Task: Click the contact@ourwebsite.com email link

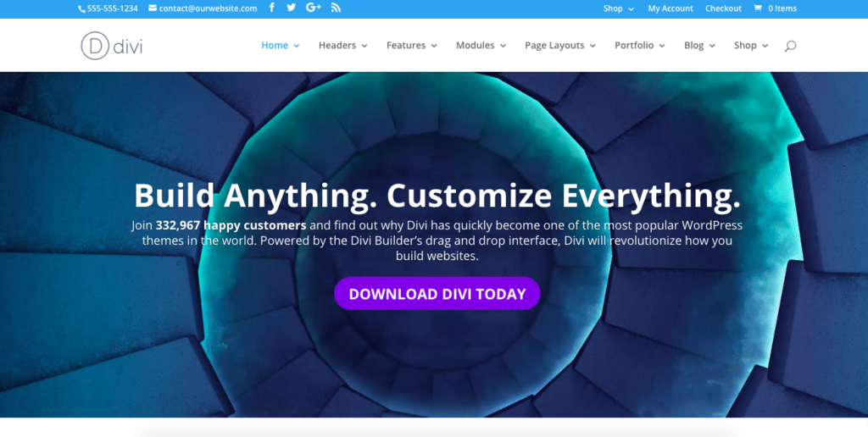Action: point(209,8)
